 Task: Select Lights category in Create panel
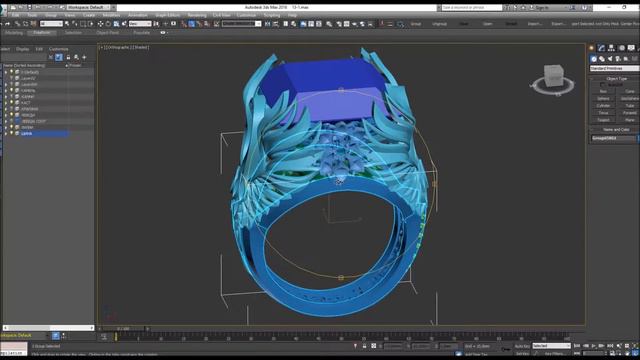coord(610,59)
